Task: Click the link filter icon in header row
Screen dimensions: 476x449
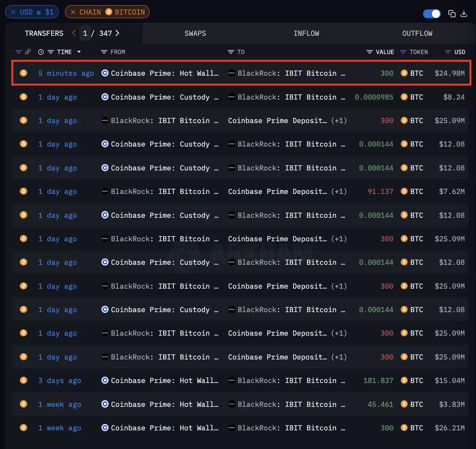Action: pyautogui.click(x=28, y=52)
